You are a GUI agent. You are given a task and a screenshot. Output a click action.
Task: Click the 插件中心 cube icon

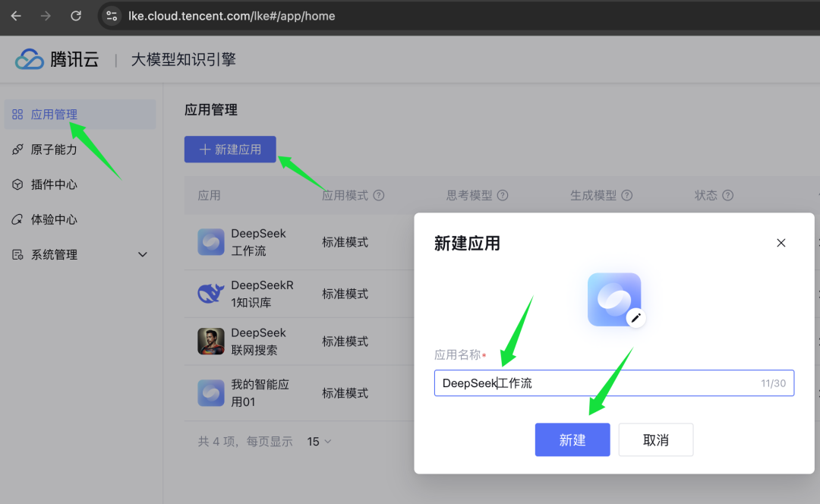pos(17,184)
